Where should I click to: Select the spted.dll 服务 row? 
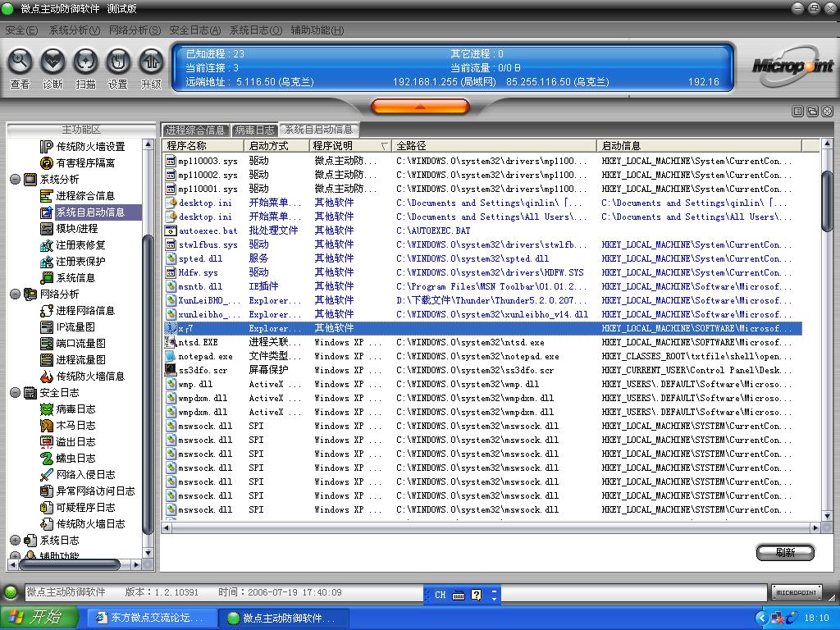tap(482, 258)
